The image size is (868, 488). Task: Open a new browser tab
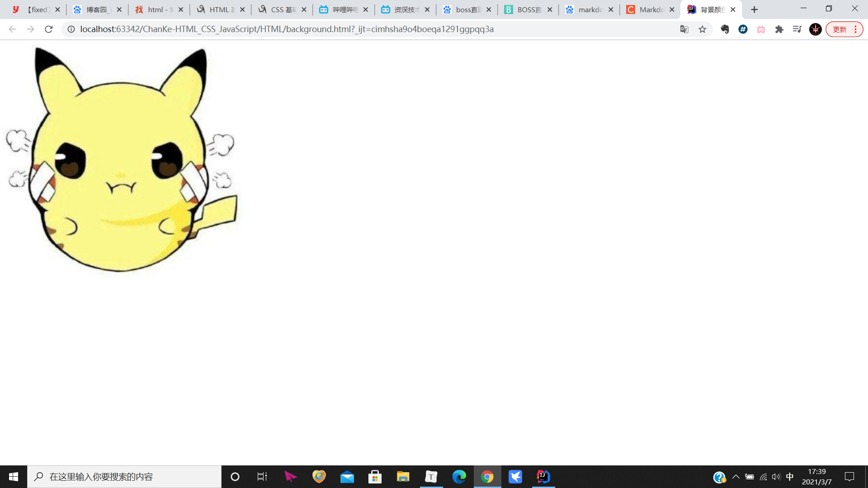point(754,9)
